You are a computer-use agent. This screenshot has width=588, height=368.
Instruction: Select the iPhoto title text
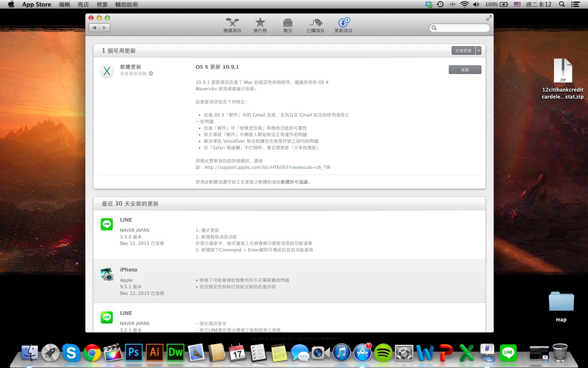(x=129, y=270)
